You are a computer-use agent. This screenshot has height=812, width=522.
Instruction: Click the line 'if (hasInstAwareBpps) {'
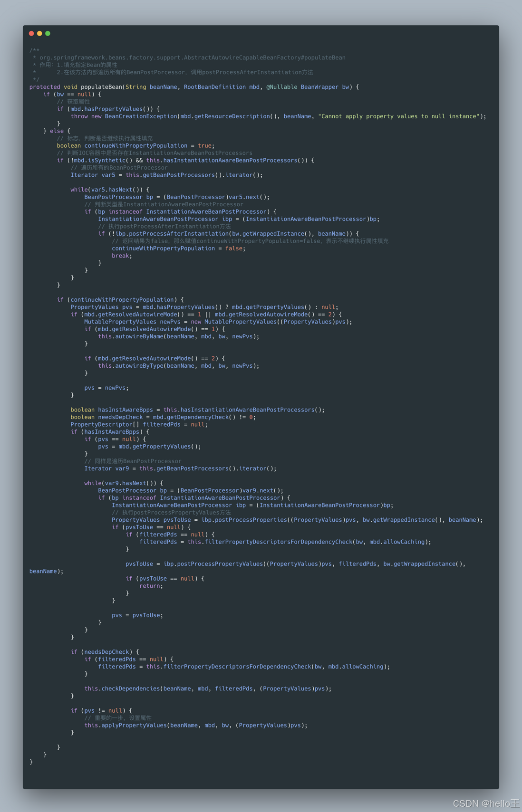[110, 432]
